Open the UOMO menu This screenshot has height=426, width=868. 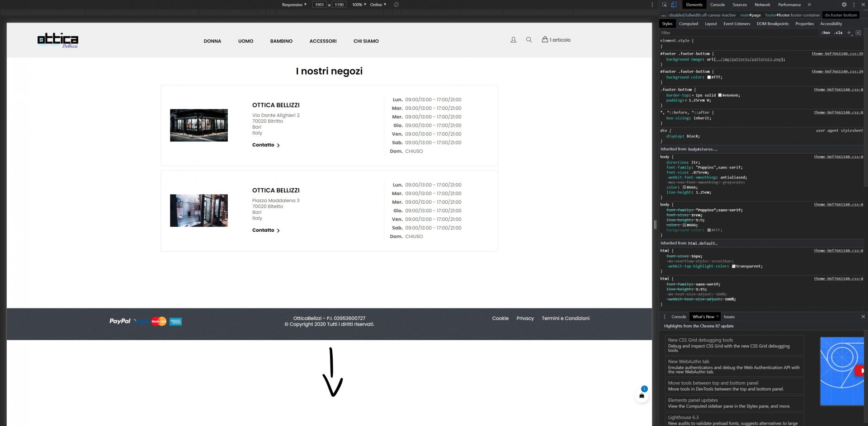(x=246, y=41)
